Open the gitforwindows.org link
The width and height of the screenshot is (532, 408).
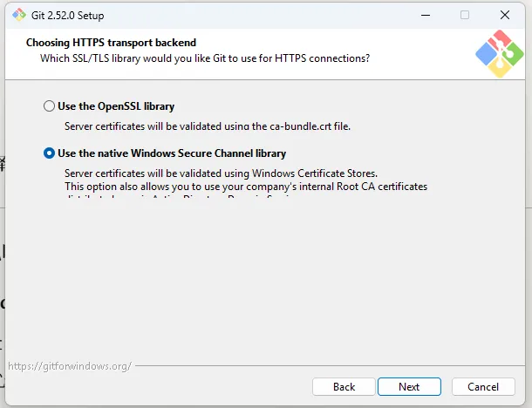point(70,366)
